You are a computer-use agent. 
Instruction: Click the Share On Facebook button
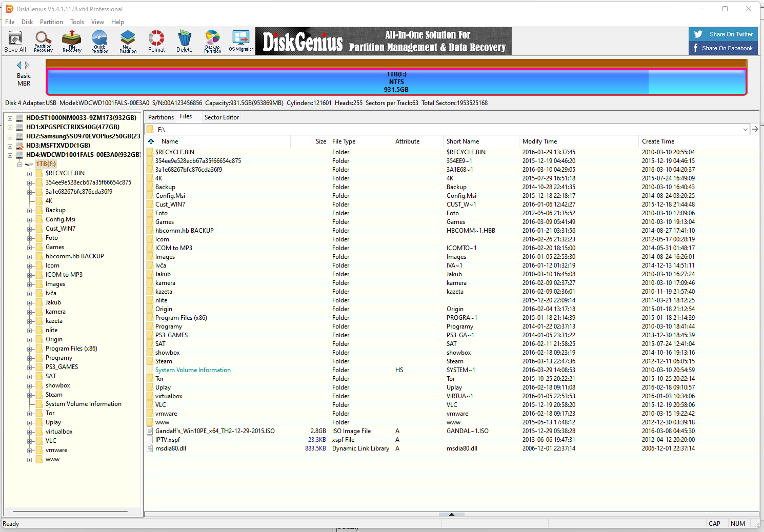pos(723,48)
